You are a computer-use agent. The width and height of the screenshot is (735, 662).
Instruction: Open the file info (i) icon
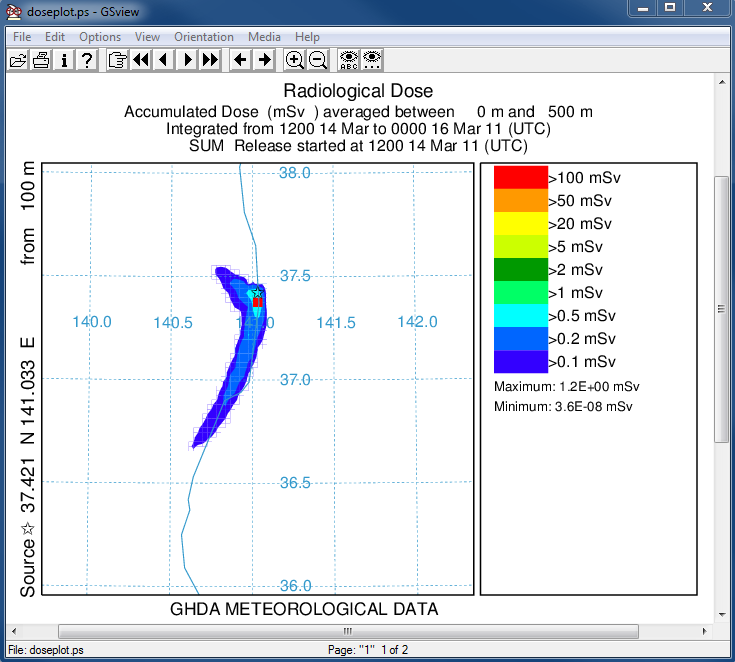[x=64, y=60]
